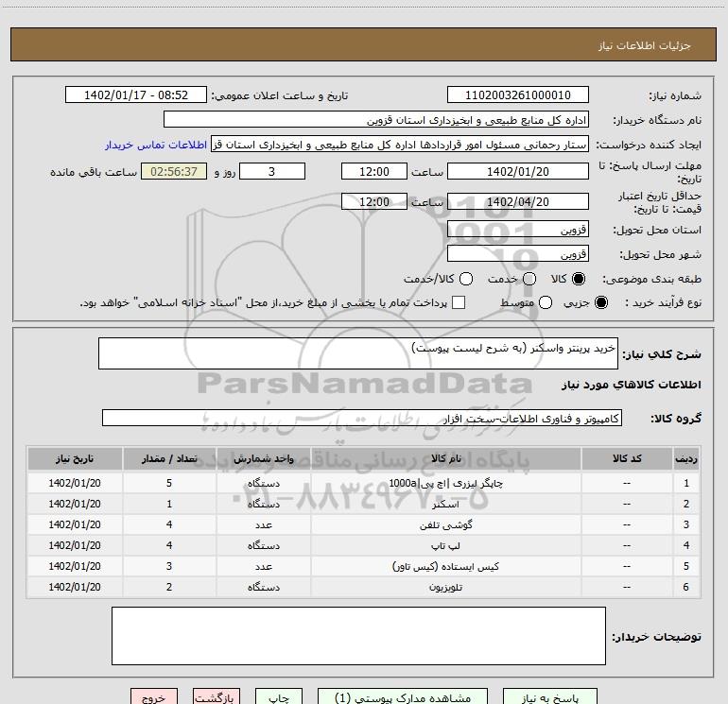Click the countdown timer 02:56:37
This screenshot has height=704, width=728.
[174, 171]
